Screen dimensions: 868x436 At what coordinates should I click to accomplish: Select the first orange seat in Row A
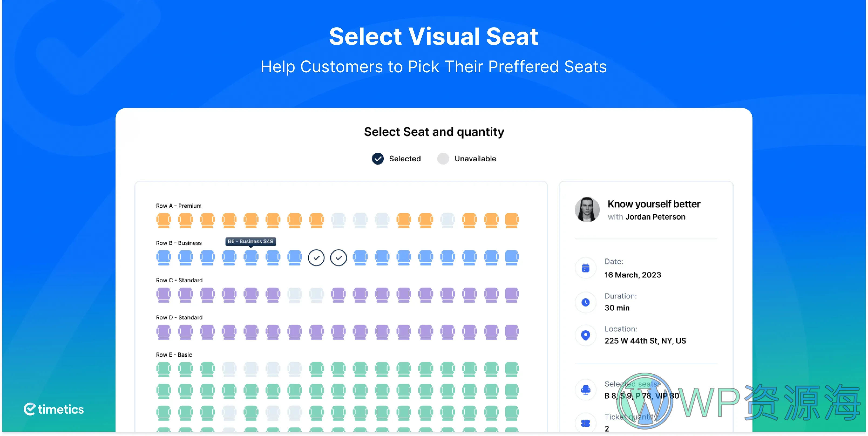[163, 220]
